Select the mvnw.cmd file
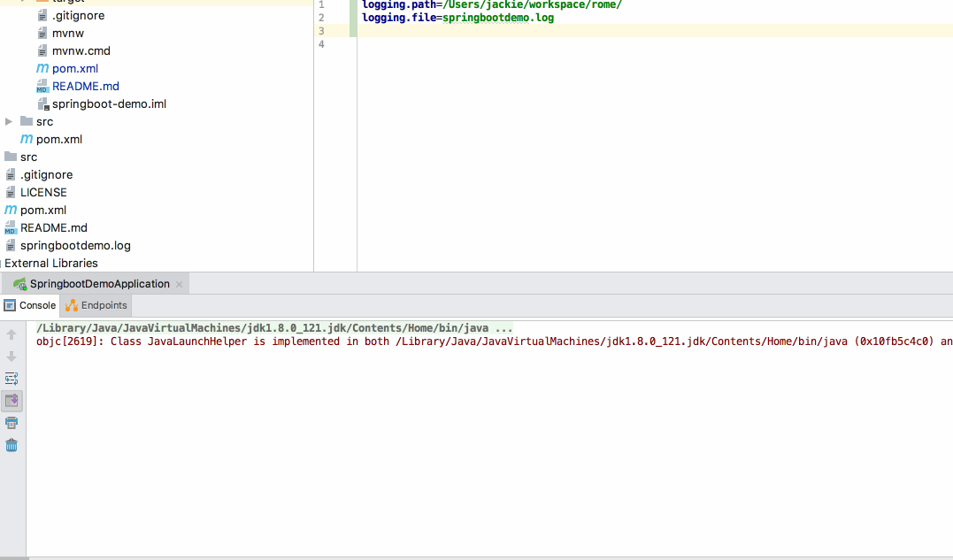Viewport: 953px width, 560px height. (81, 51)
